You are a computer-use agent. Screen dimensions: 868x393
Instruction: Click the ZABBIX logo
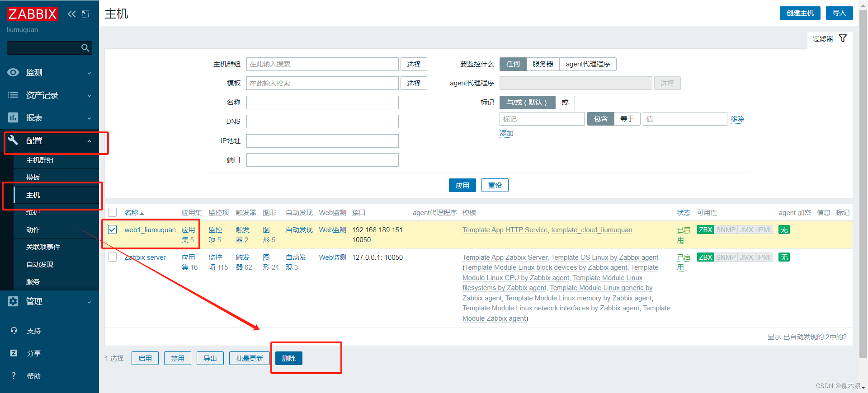(33, 14)
